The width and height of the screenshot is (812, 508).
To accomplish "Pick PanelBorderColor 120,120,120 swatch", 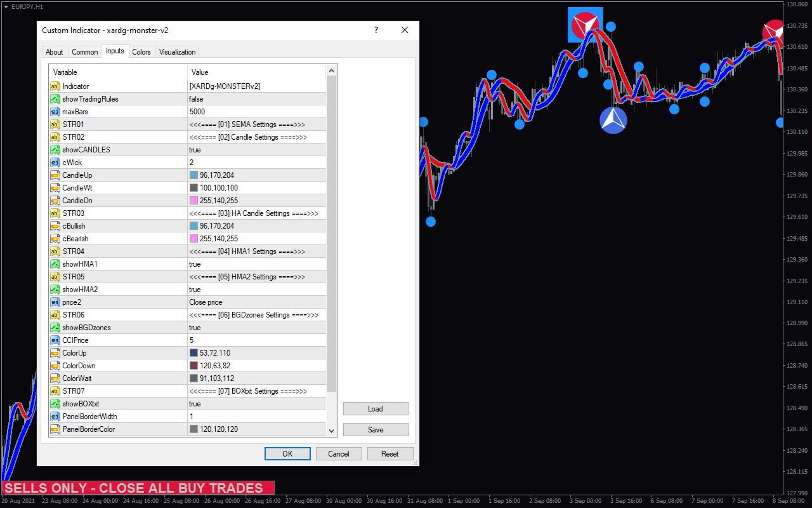I will coord(193,429).
